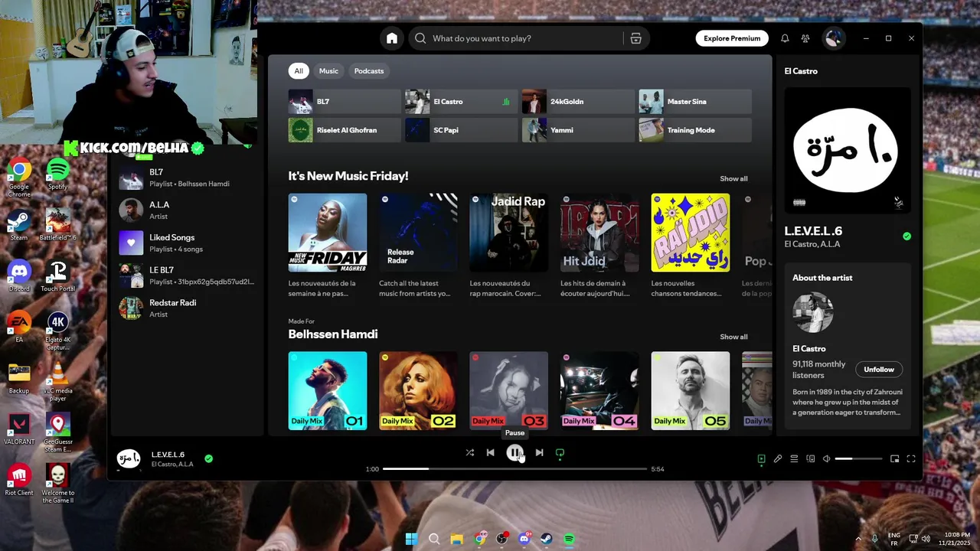980x551 pixels.
Task: Open the 24kGoldn quick tile
Action: click(x=578, y=102)
